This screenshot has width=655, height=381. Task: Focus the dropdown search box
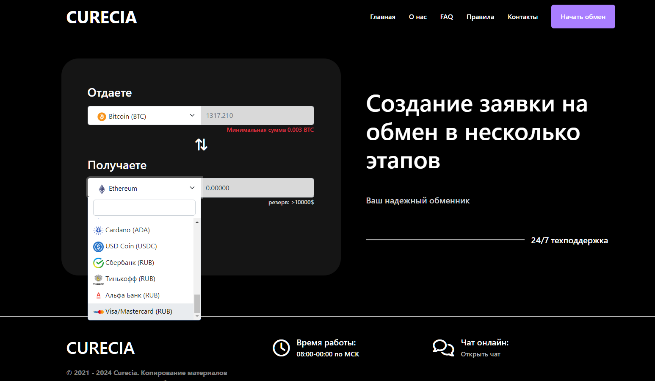144,208
